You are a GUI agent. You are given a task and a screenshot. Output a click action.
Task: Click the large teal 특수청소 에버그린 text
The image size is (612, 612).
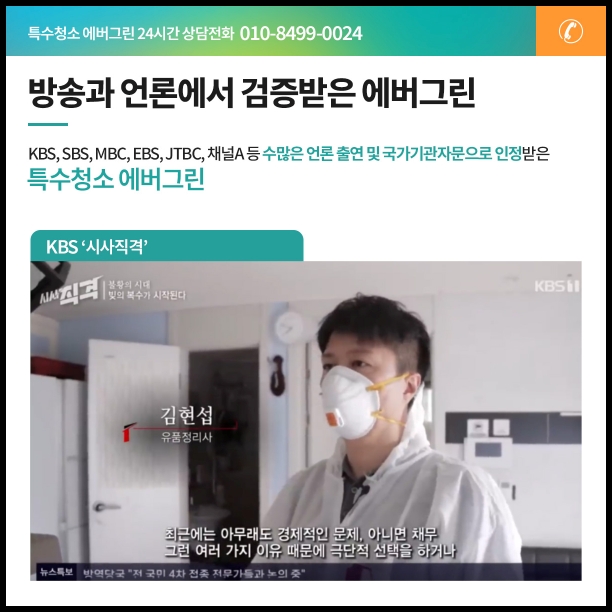point(116,180)
